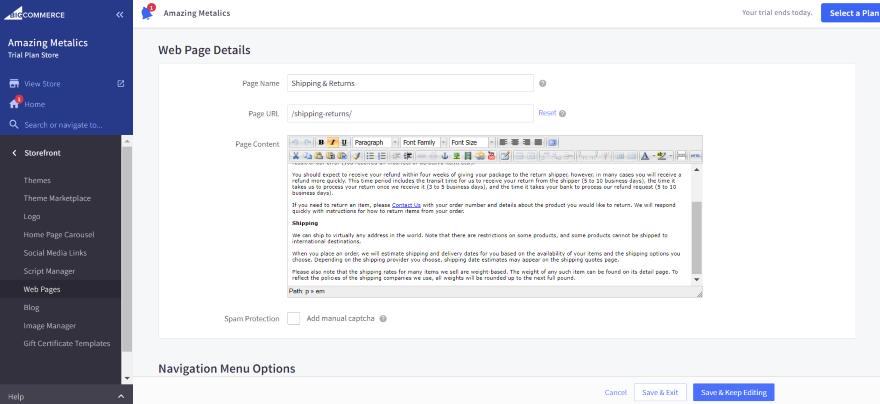Open the HTML source editor

tap(696, 156)
